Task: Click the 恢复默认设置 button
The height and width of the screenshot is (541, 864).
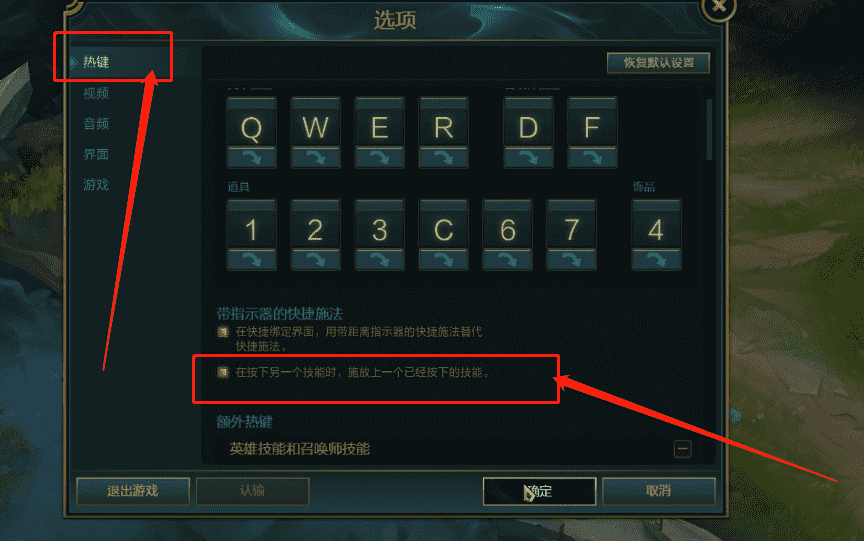Action: click(x=658, y=63)
